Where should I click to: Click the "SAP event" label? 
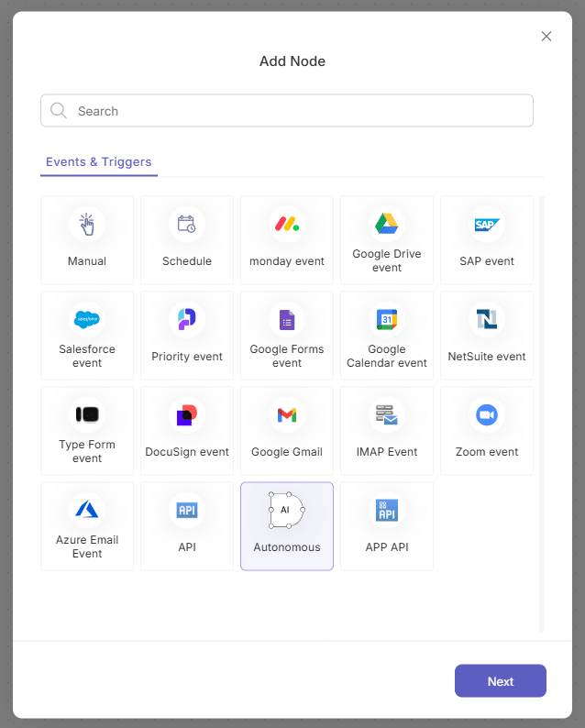pos(487,261)
